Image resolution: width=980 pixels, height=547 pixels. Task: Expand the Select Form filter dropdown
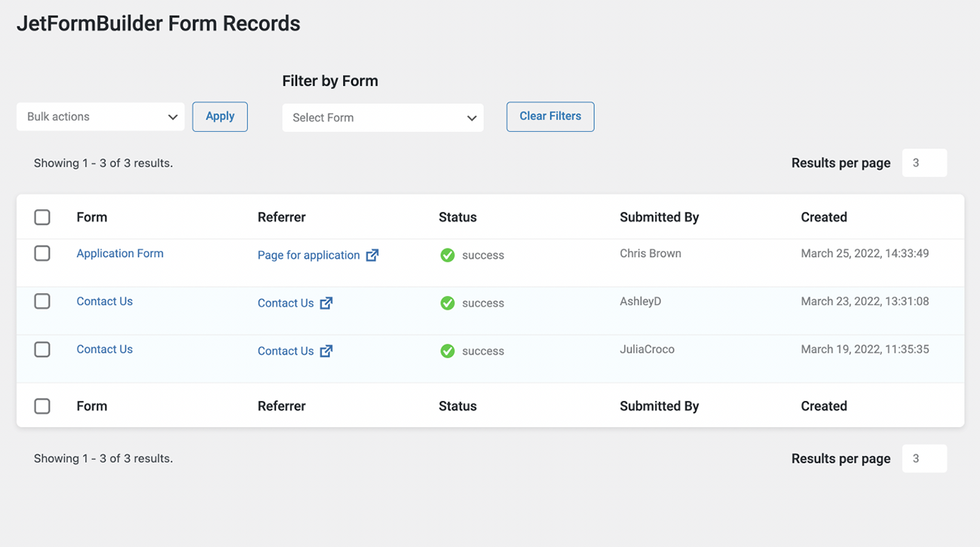383,118
